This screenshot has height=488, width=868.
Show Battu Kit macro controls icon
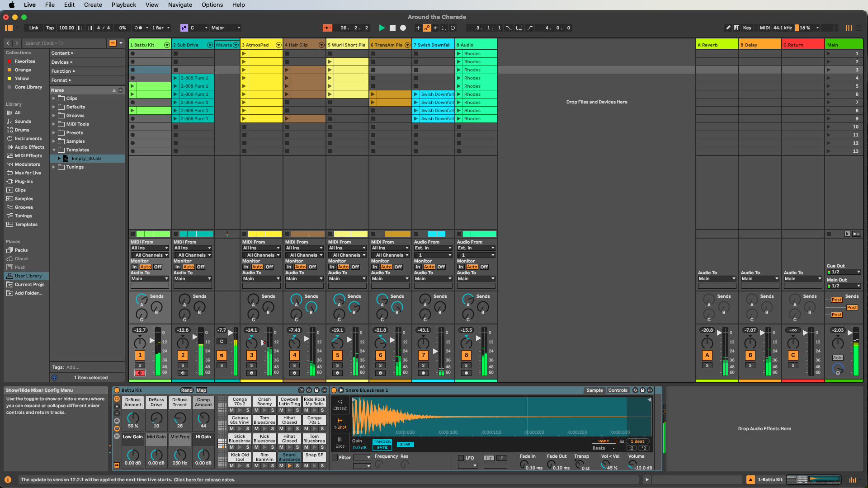tap(117, 399)
